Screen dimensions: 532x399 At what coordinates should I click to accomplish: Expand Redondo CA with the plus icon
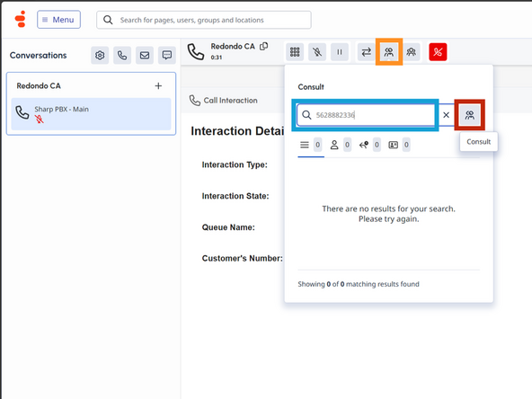point(158,86)
